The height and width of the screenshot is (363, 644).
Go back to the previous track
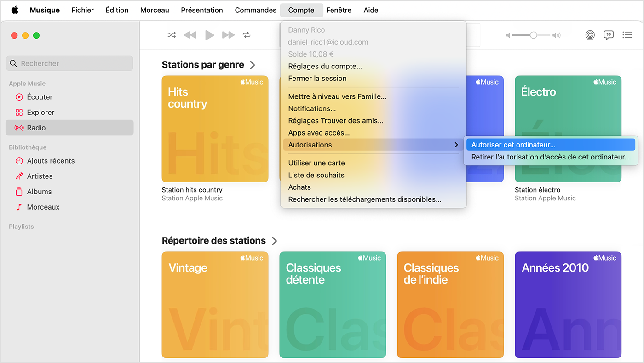pos(190,35)
